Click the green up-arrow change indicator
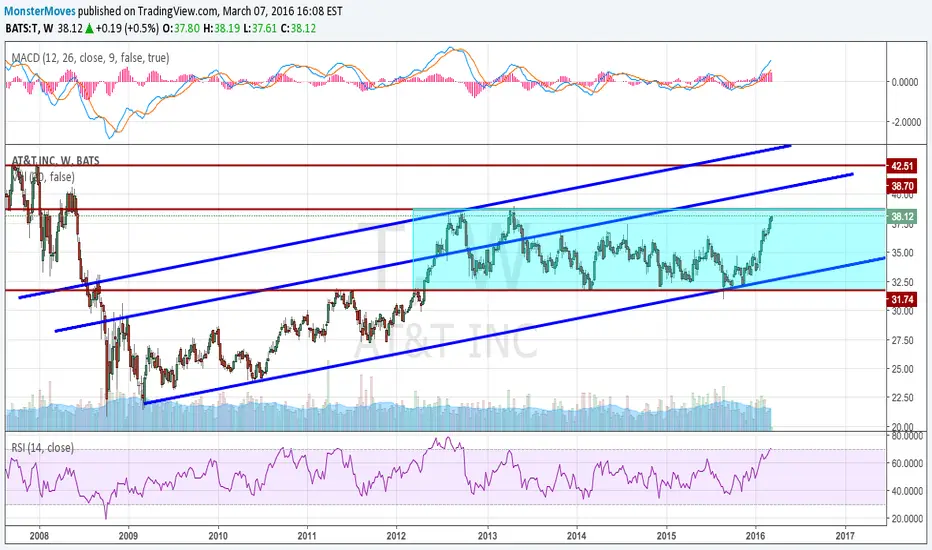 89,28
